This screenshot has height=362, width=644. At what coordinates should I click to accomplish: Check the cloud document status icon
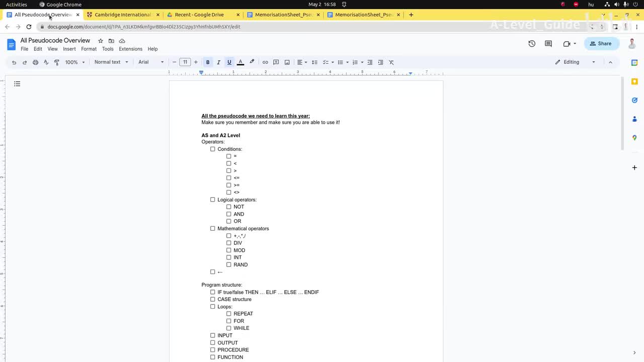click(122, 41)
